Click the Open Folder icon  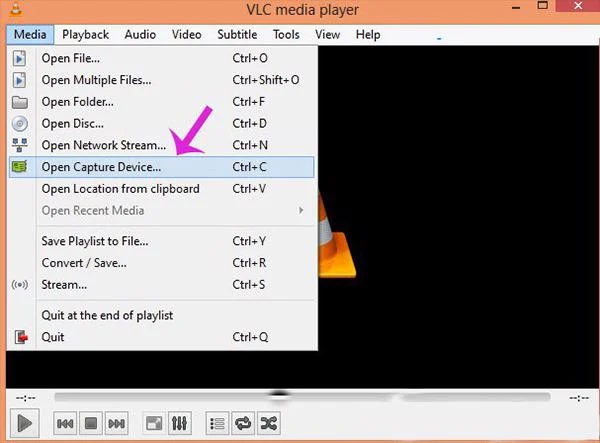(x=20, y=102)
